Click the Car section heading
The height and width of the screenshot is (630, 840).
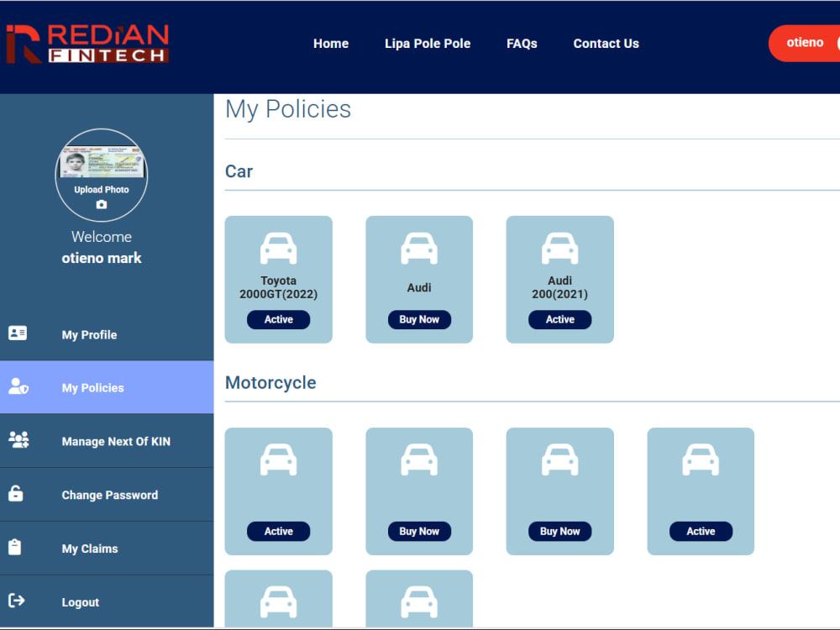click(239, 171)
